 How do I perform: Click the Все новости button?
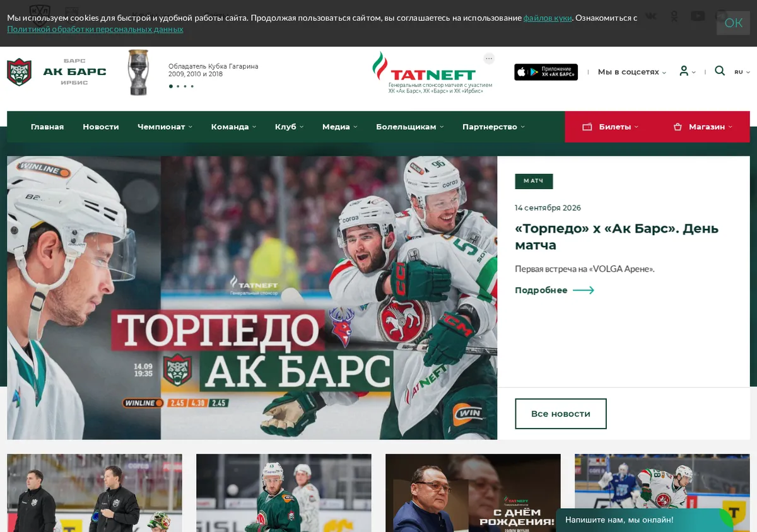[561, 413]
